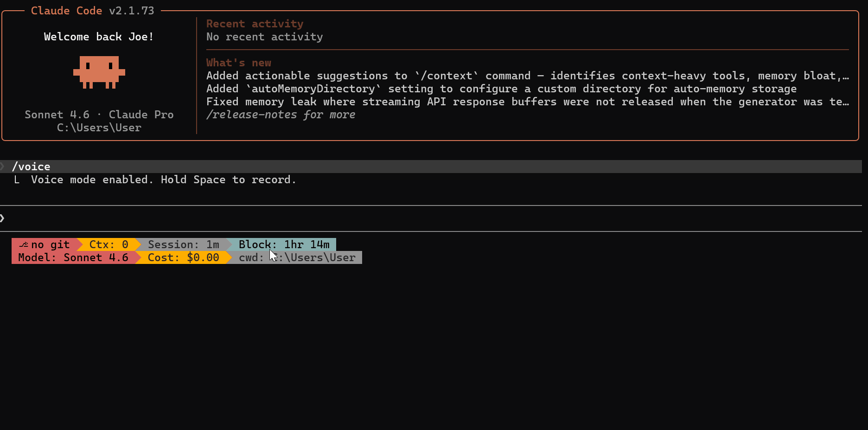Select the 'Ctx: 0' status segment
This screenshot has width=868, height=430.
point(108,244)
